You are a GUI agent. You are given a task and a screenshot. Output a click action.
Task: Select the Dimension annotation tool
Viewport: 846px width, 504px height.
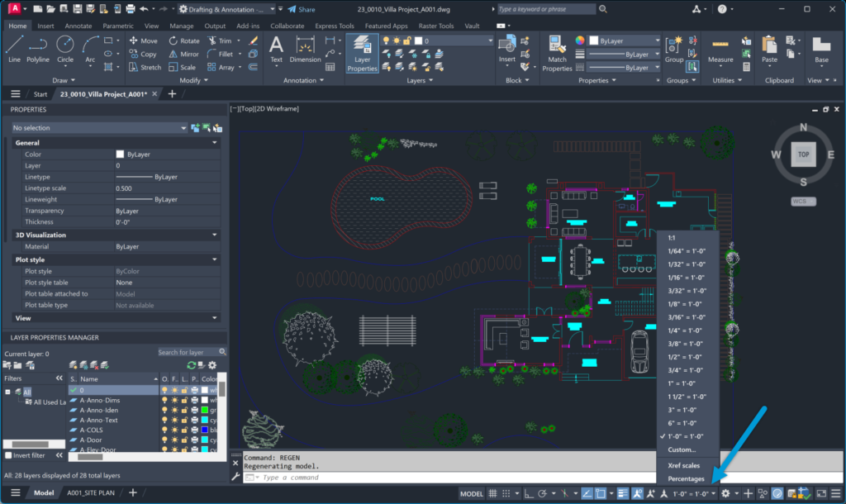click(x=305, y=48)
